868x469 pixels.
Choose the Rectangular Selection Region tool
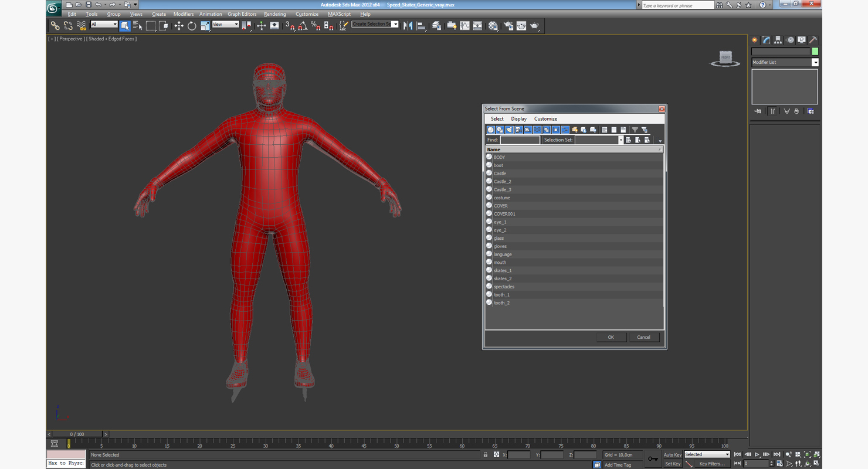click(151, 25)
